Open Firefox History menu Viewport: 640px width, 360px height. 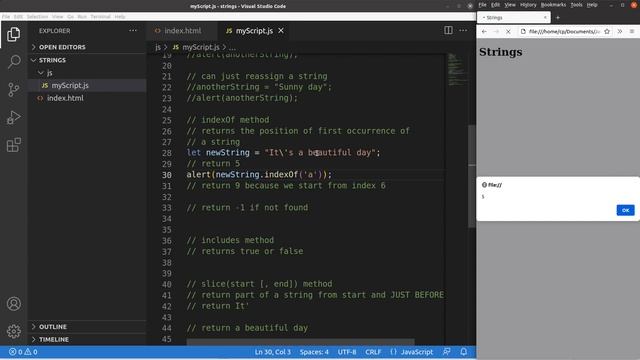click(528, 5)
